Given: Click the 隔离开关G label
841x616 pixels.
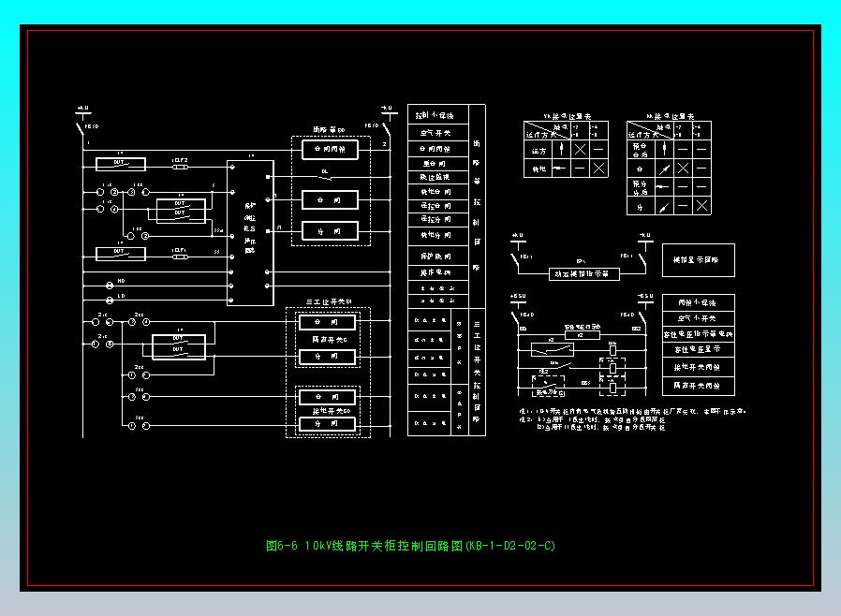Looking at the screenshot, I should point(330,340).
